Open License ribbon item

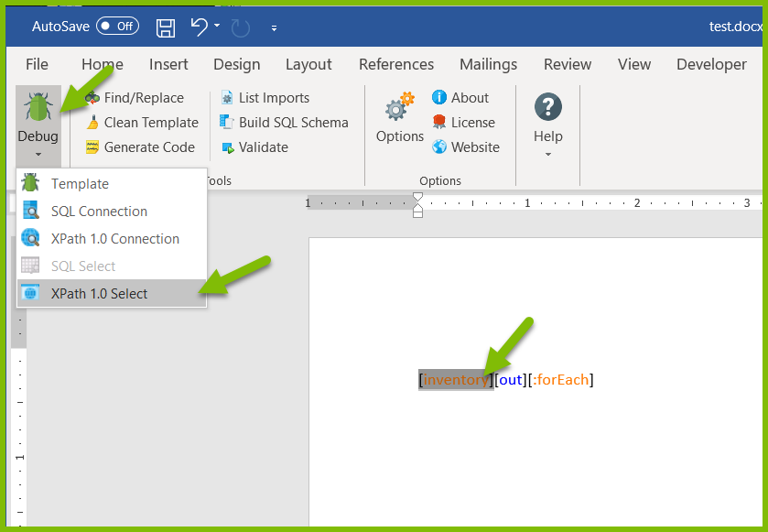click(463, 122)
